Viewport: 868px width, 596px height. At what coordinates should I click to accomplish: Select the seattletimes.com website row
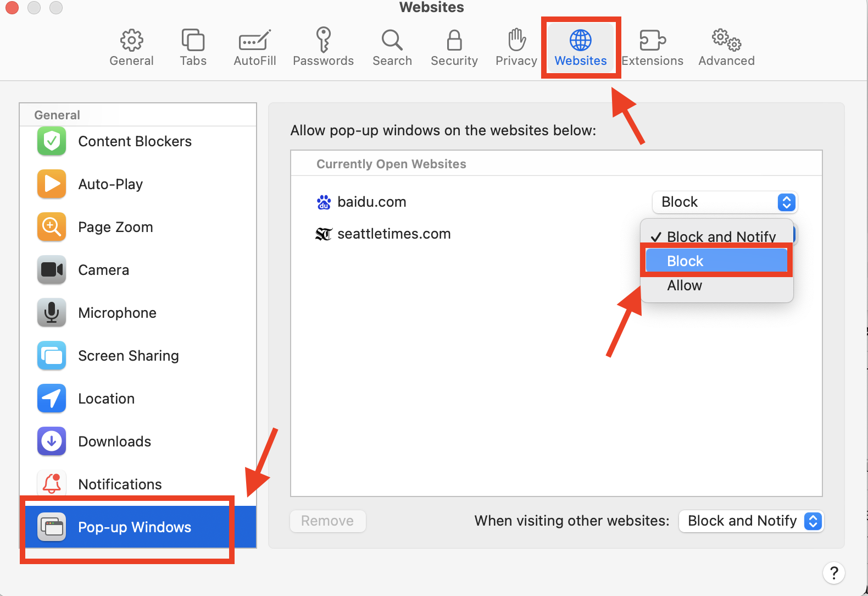click(394, 234)
